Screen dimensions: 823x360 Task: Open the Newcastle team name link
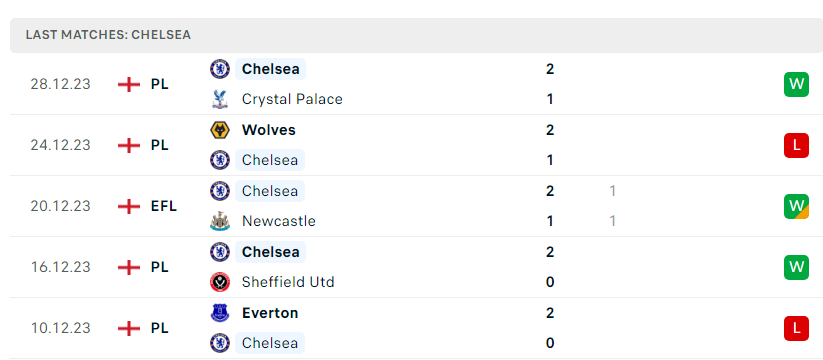[x=279, y=221]
